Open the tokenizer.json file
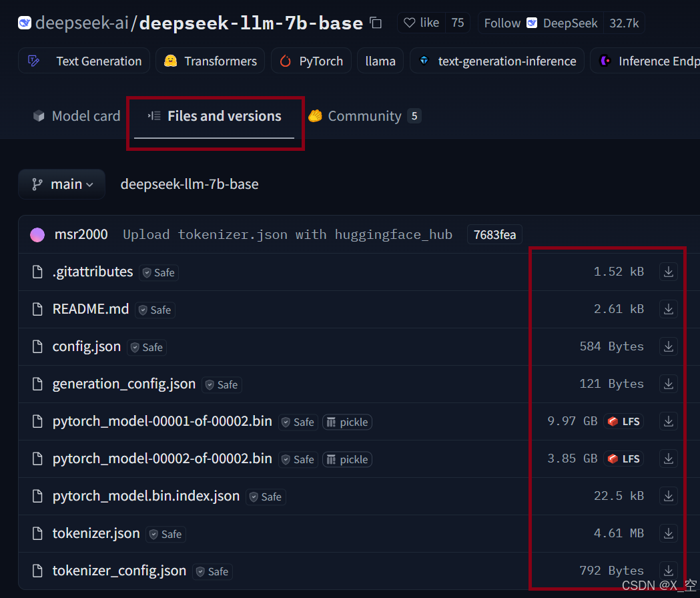Image resolution: width=700 pixels, height=598 pixels. 96,533
